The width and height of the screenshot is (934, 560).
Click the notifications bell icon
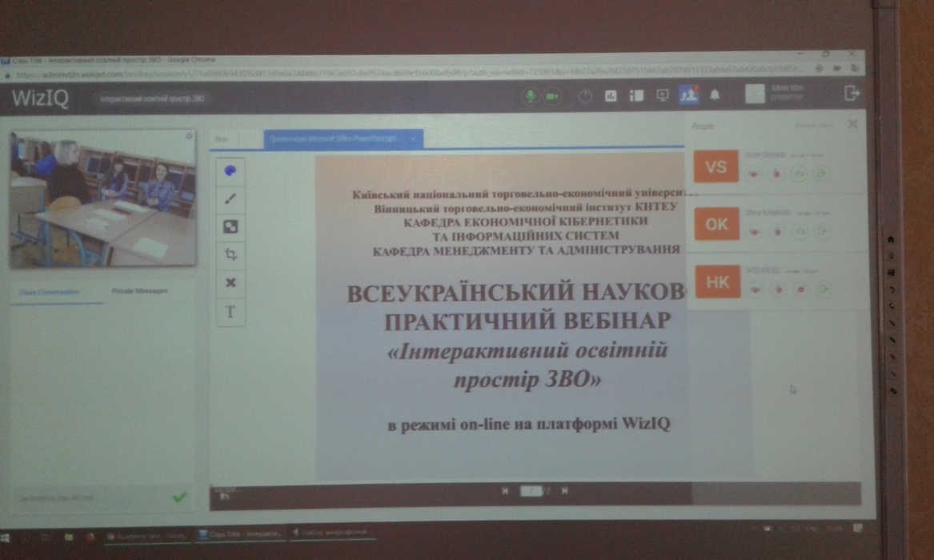[715, 95]
